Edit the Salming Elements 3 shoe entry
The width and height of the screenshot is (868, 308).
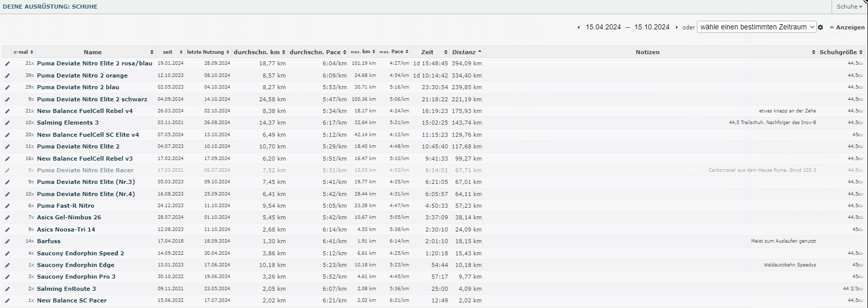pos(7,123)
